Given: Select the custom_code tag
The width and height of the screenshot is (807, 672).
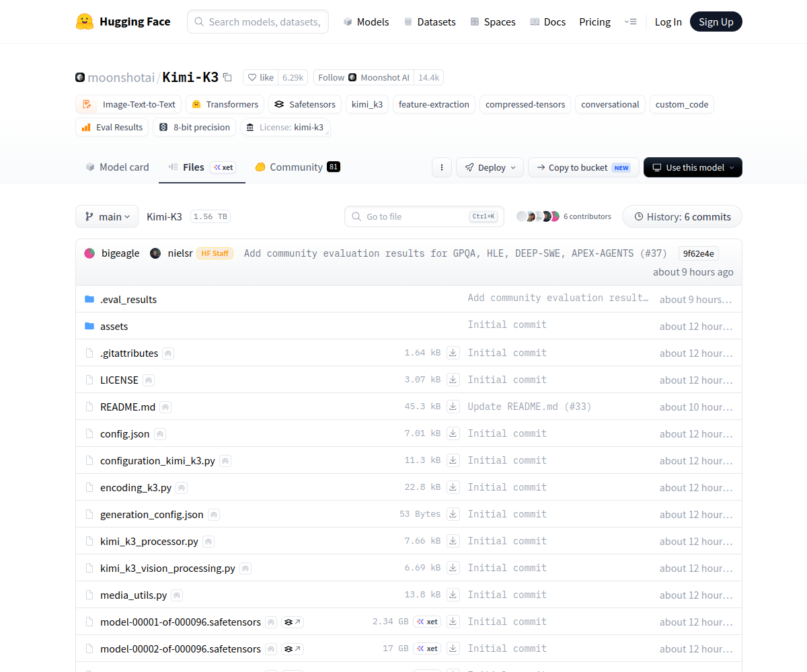Looking at the screenshot, I should pyautogui.click(x=682, y=104).
